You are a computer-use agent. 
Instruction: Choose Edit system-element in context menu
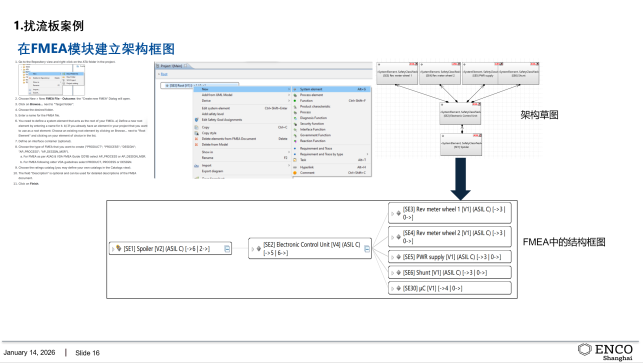242,108
